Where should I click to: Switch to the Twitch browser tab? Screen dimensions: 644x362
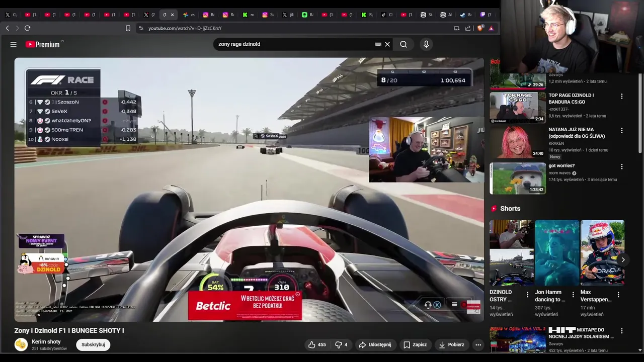[x=486, y=15]
